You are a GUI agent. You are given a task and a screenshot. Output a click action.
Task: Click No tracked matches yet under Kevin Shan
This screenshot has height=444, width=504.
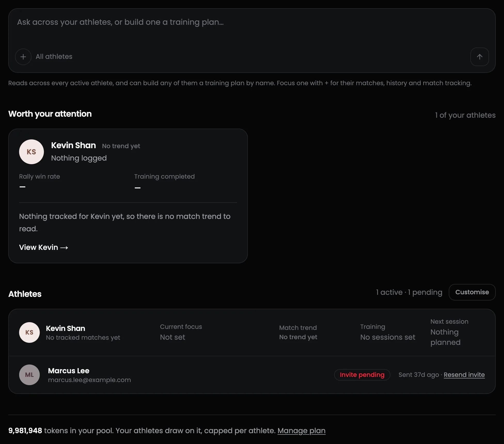click(x=83, y=338)
